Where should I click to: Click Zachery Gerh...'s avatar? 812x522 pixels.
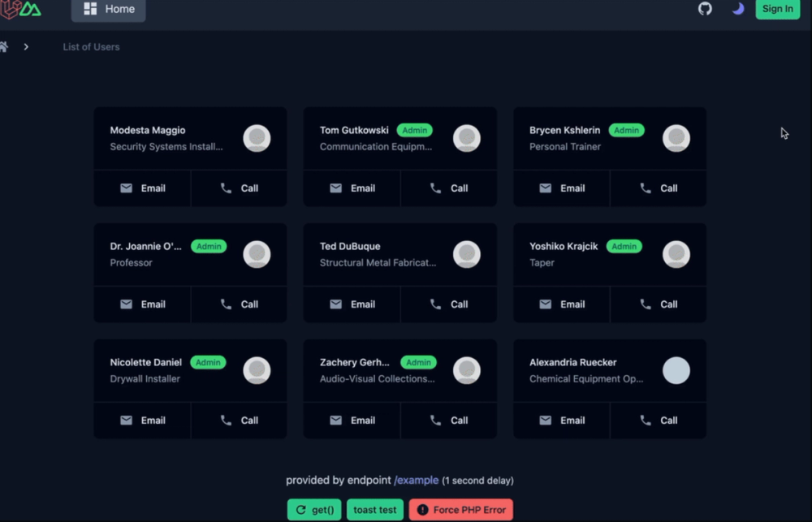(467, 370)
